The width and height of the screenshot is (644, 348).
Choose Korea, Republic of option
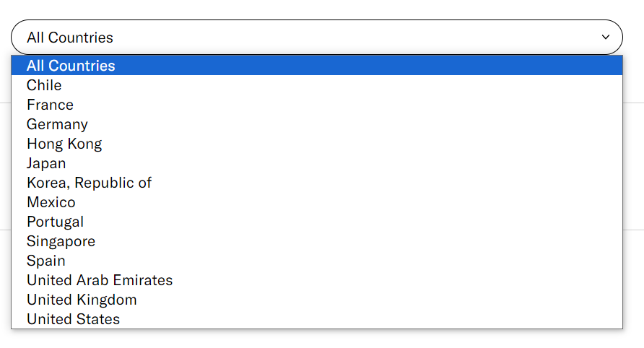pos(89,183)
